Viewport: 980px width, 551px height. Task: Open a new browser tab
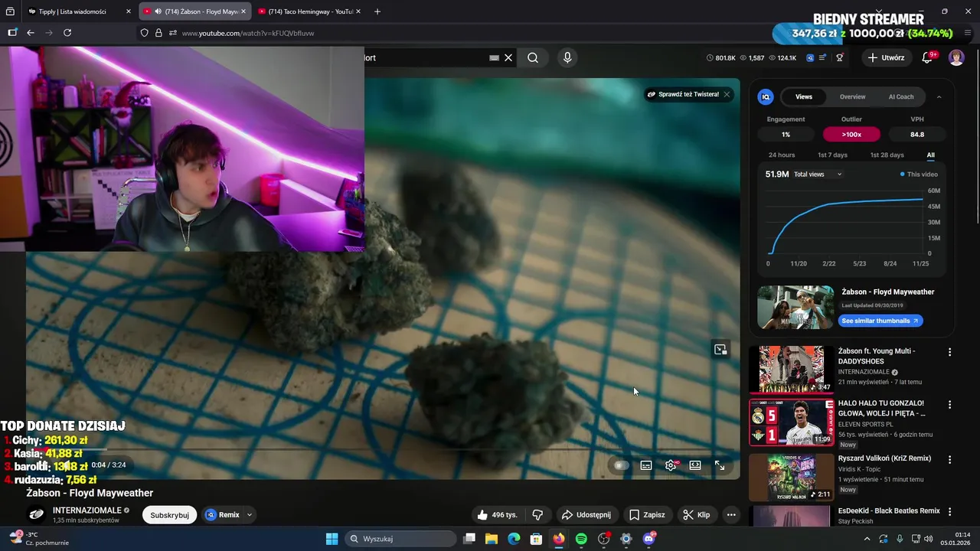click(377, 11)
